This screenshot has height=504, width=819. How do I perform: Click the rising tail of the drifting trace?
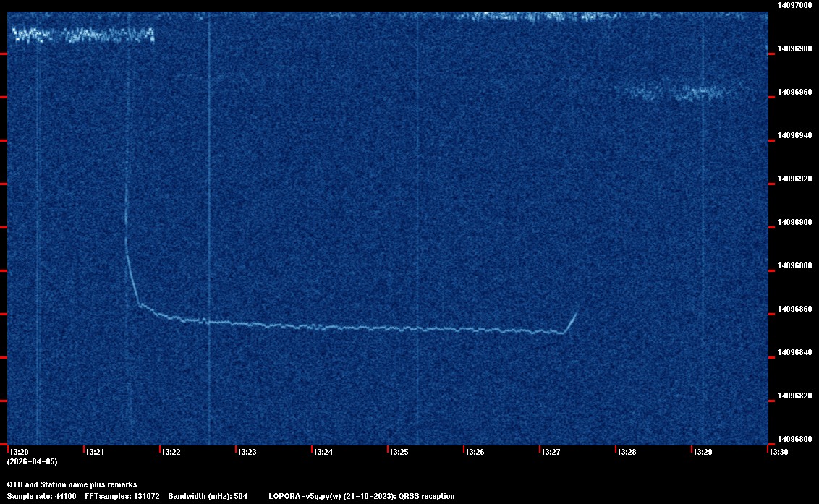(x=570, y=323)
